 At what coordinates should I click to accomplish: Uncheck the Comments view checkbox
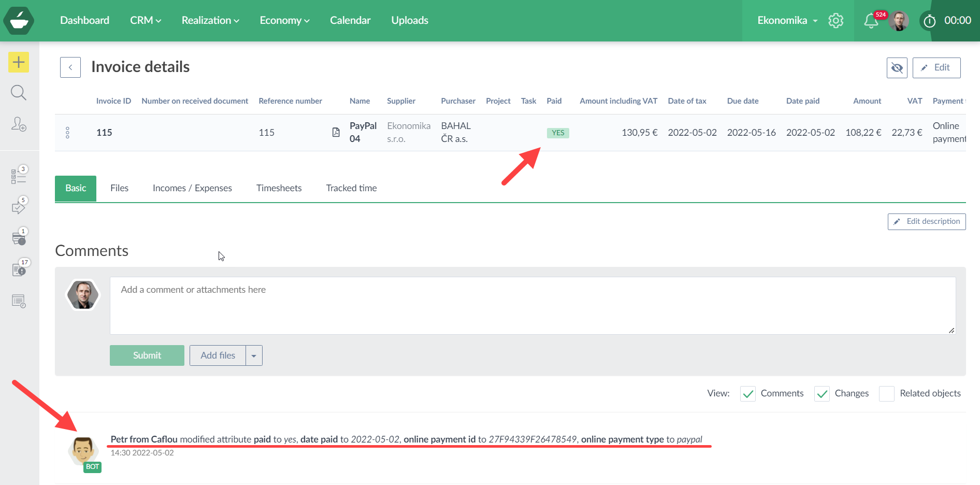(x=747, y=394)
